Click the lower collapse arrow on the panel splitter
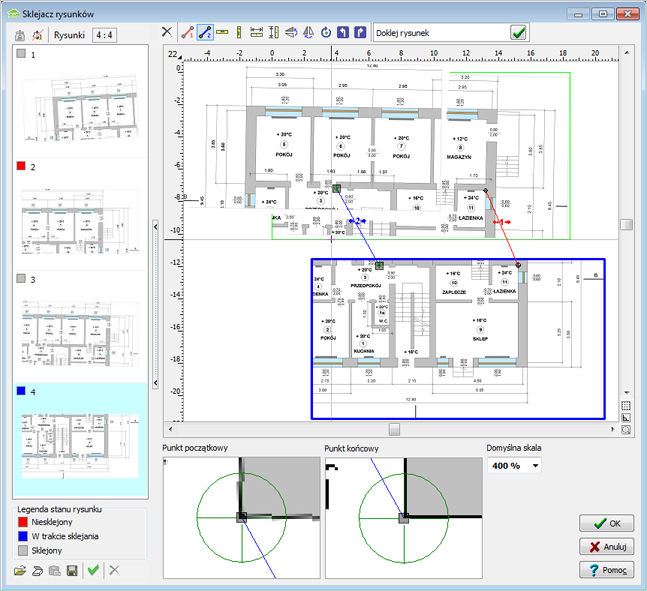This screenshot has height=591, width=647. 155,383
